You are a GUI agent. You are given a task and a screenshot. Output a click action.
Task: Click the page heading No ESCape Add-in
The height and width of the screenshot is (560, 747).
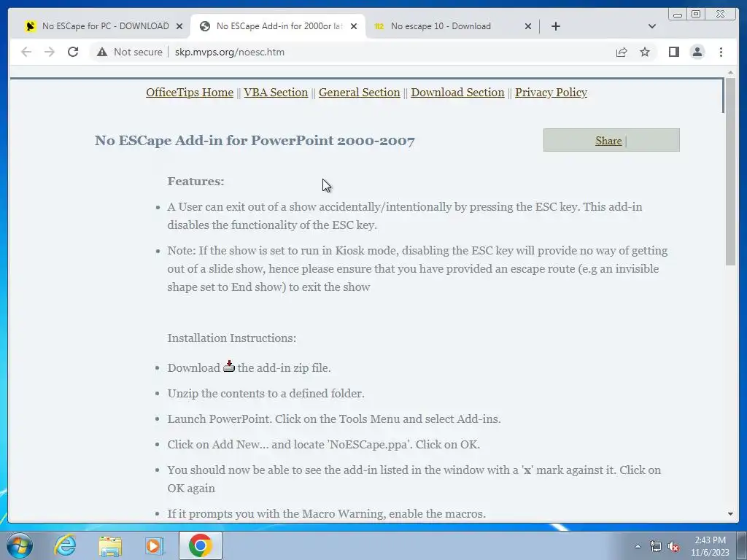(x=255, y=141)
